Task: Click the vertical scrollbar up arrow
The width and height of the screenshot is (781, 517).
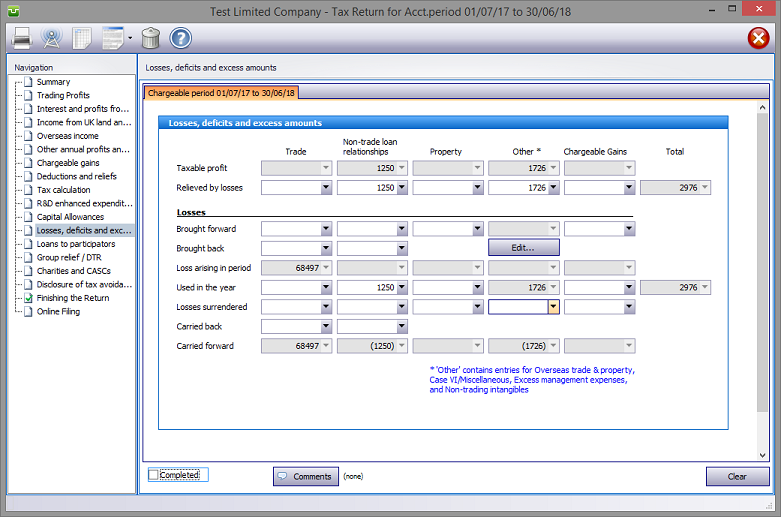Action: tap(762, 107)
